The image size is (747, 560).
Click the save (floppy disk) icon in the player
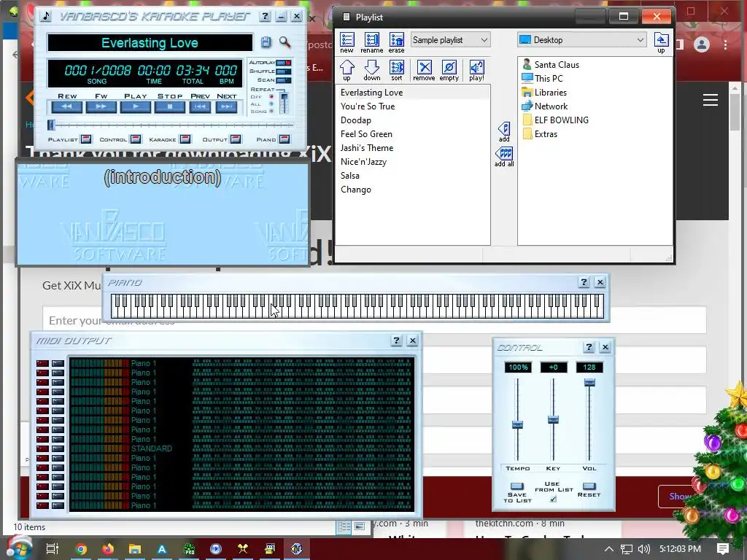(266, 42)
